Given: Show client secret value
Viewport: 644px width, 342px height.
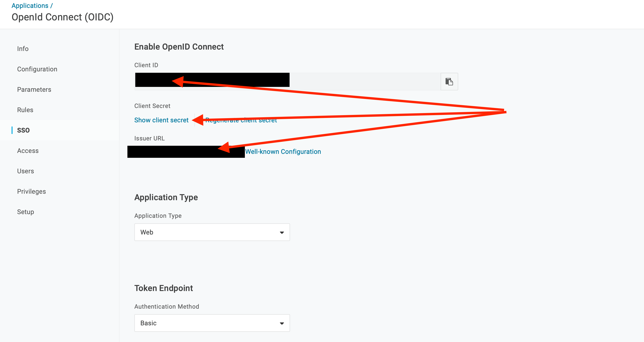Looking at the screenshot, I should pos(161,120).
